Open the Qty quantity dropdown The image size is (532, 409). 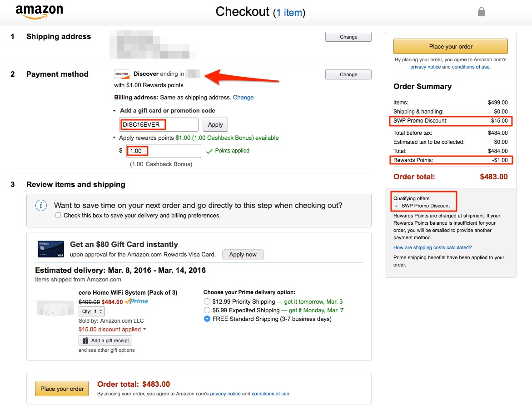(92, 311)
